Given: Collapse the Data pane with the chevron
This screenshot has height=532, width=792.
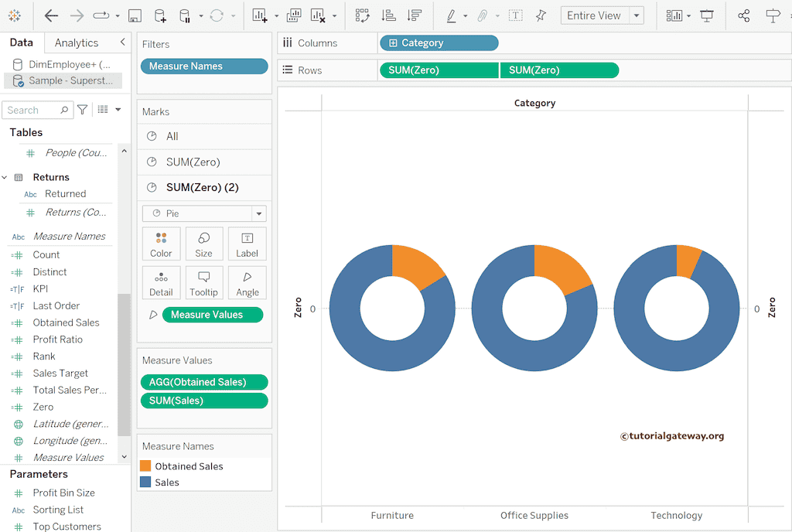Looking at the screenshot, I should (x=122, y=42).
